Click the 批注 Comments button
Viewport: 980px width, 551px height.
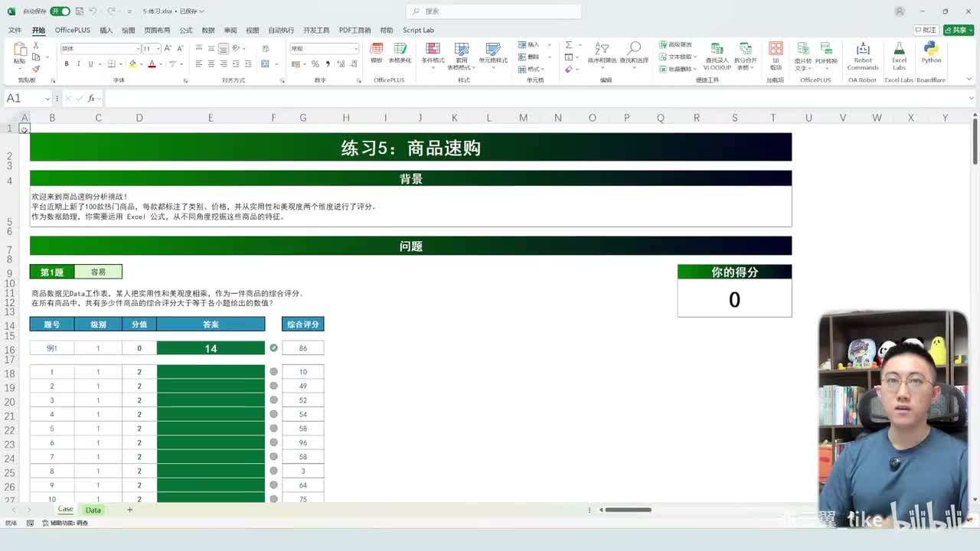926,30
